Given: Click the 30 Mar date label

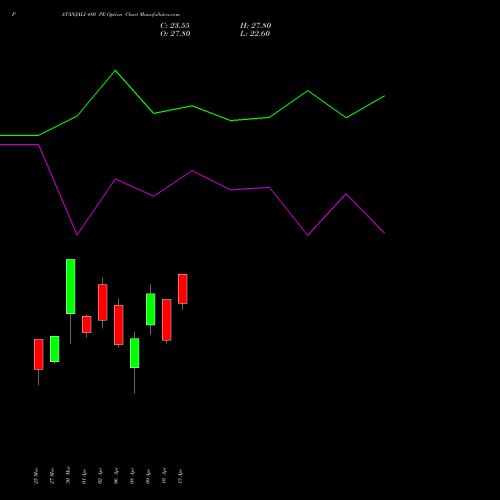Looking at the screenshot, I should coord(68,475).
